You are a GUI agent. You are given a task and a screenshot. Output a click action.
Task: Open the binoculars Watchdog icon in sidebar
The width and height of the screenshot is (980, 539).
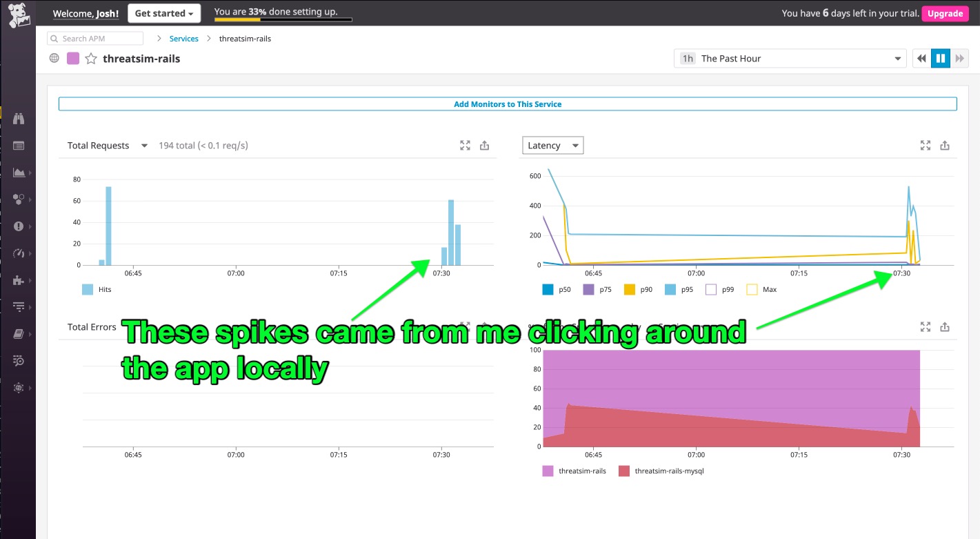[x=19, y=119]
